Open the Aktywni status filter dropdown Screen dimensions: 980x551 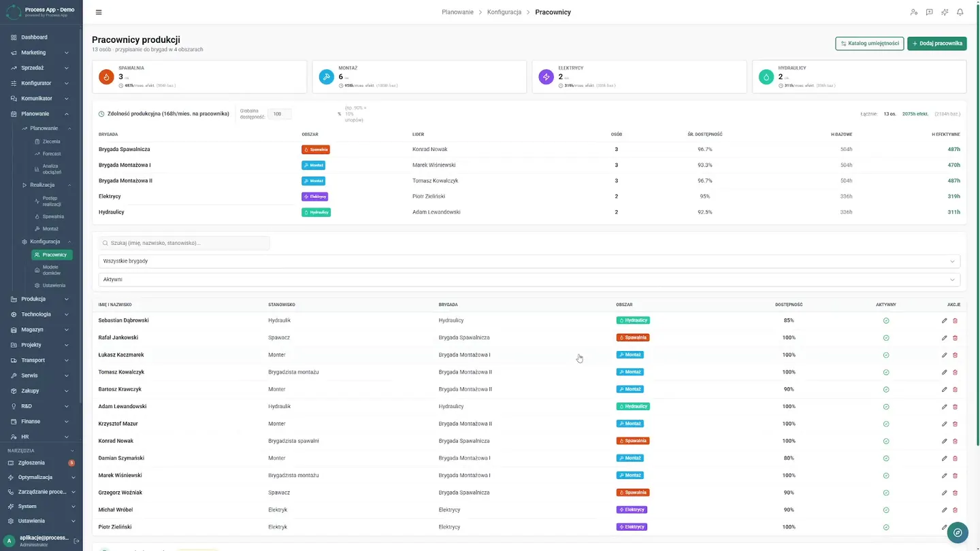click(x=529, y=280)
